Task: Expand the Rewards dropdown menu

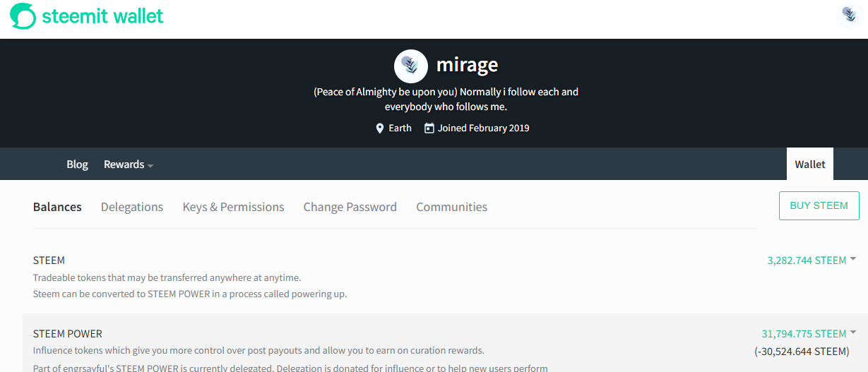Action: [x=129, y=164]
